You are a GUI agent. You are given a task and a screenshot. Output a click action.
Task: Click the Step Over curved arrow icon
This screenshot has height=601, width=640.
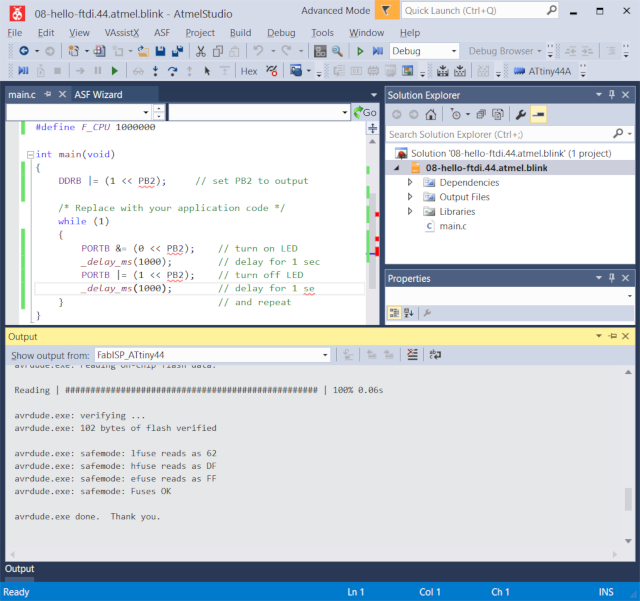[173, 71]
